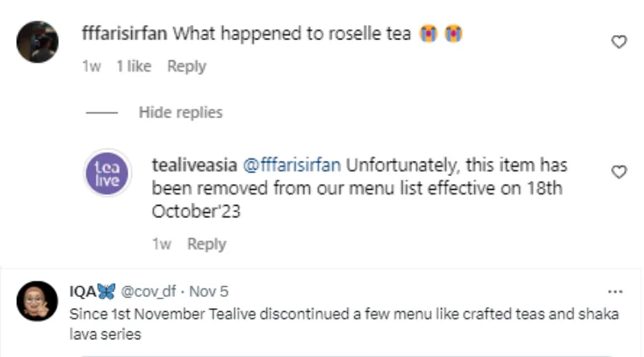Image resolution: width=644 pixels, height=357 pixels.
Task: Open the tealiveasia username link
Action: (194, 165)
